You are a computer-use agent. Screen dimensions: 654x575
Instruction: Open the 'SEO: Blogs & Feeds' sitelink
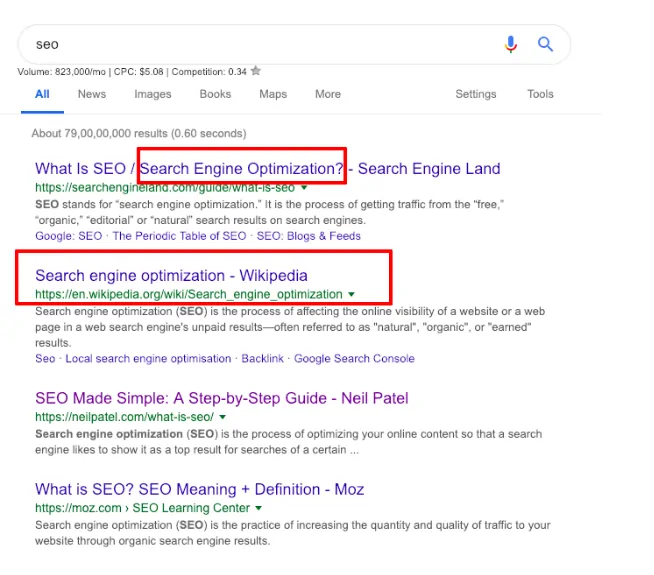[x=308, y=236]
